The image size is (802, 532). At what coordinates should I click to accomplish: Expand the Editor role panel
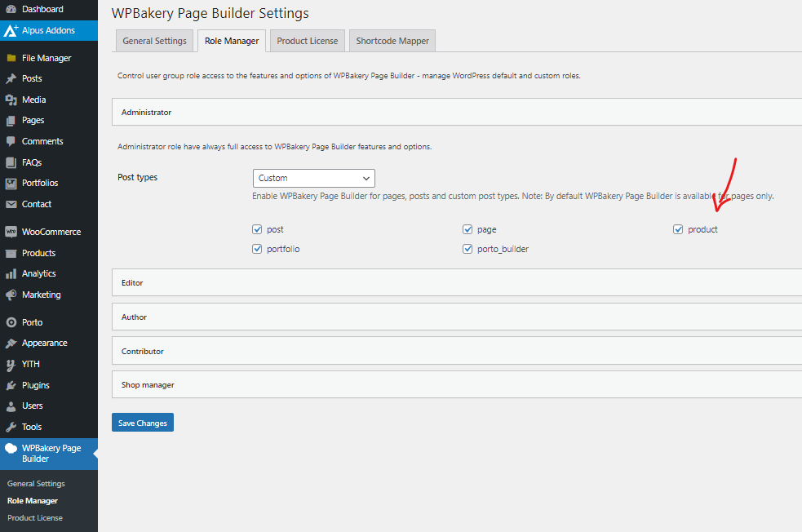point(457,282)
